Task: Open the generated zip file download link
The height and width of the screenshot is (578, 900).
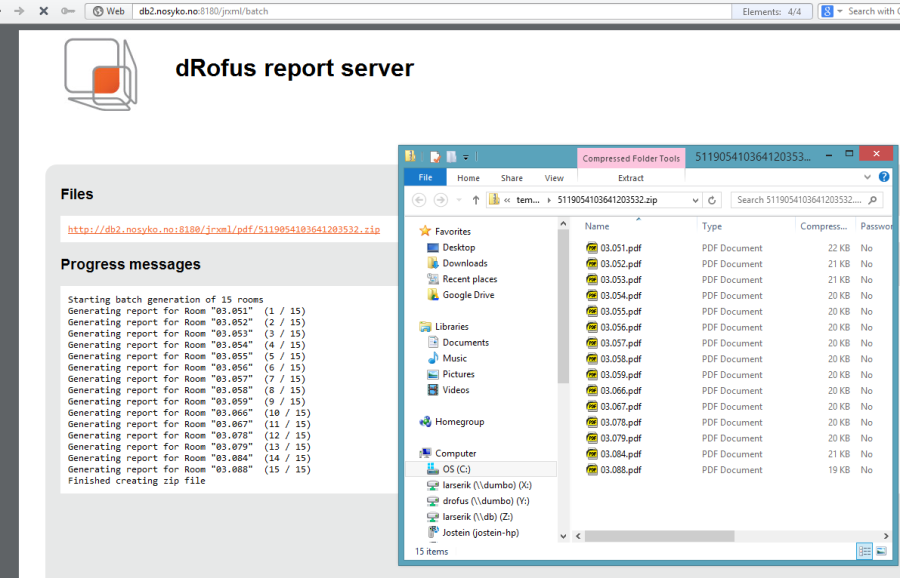Action: click(223, 229)
